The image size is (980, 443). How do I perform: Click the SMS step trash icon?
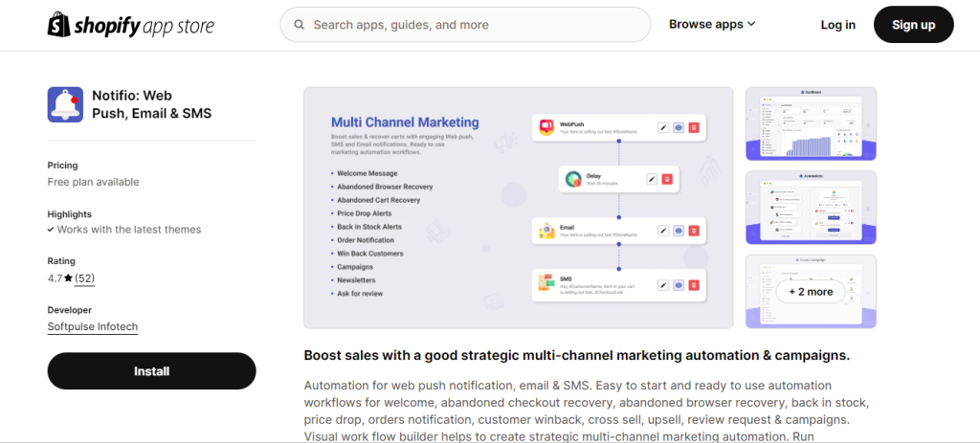[694, 285]
